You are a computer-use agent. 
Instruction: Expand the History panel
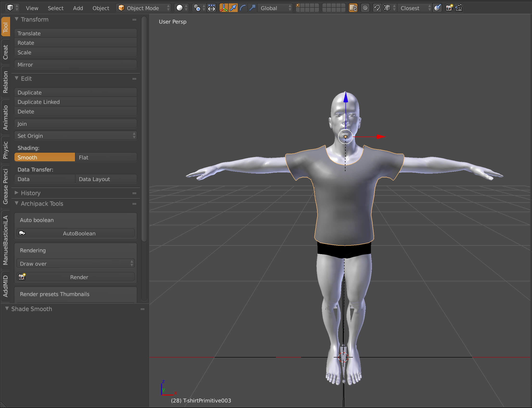[x=31, y=193]
